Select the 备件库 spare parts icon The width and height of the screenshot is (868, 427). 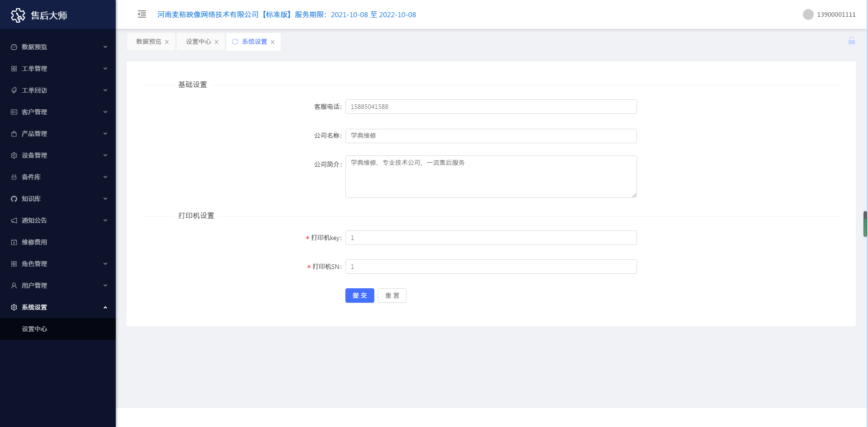[14, 177]
